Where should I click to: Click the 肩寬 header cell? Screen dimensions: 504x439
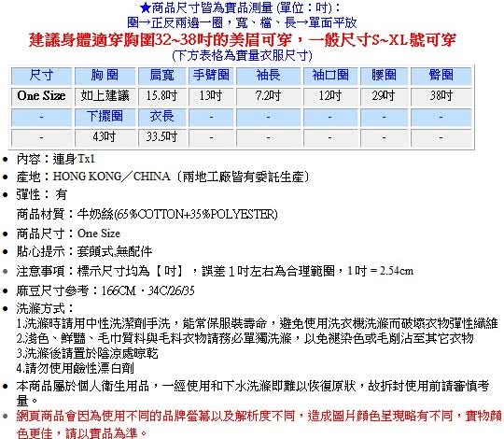162,76
